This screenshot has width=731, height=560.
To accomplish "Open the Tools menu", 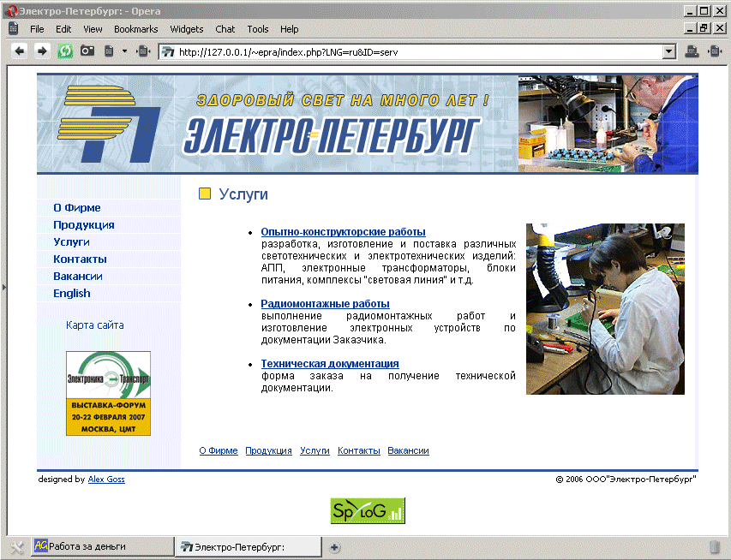I will pos(257,29).
